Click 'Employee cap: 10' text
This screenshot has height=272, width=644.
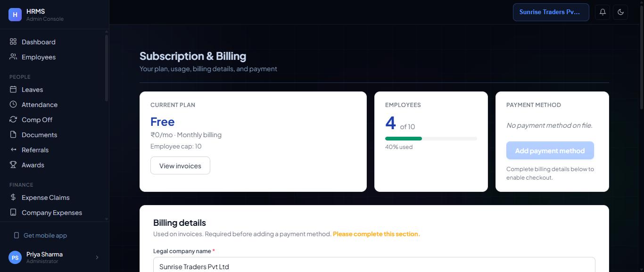(x=176, y=146)
